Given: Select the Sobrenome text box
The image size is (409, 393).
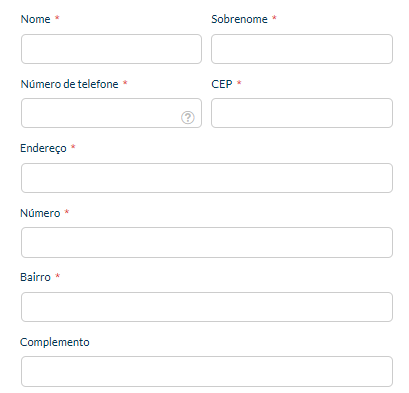Looking at the screenshot, I should tap(302, 49).
